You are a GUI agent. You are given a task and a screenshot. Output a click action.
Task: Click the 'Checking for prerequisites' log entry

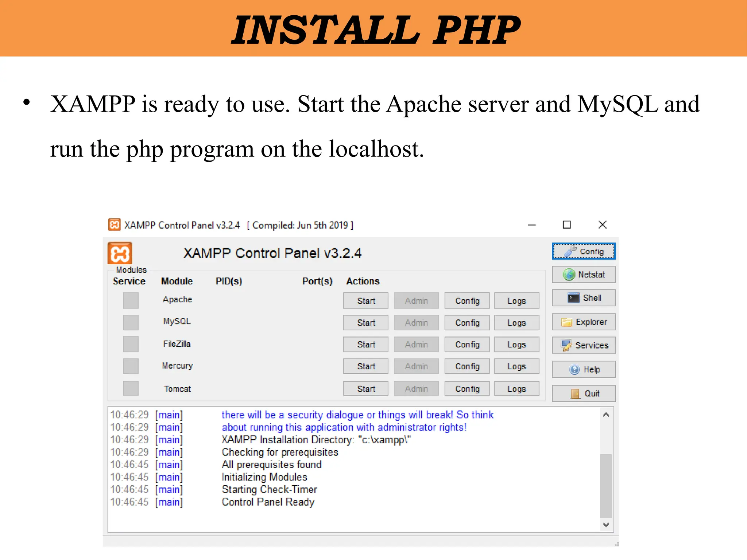click(x=280, y=452)
